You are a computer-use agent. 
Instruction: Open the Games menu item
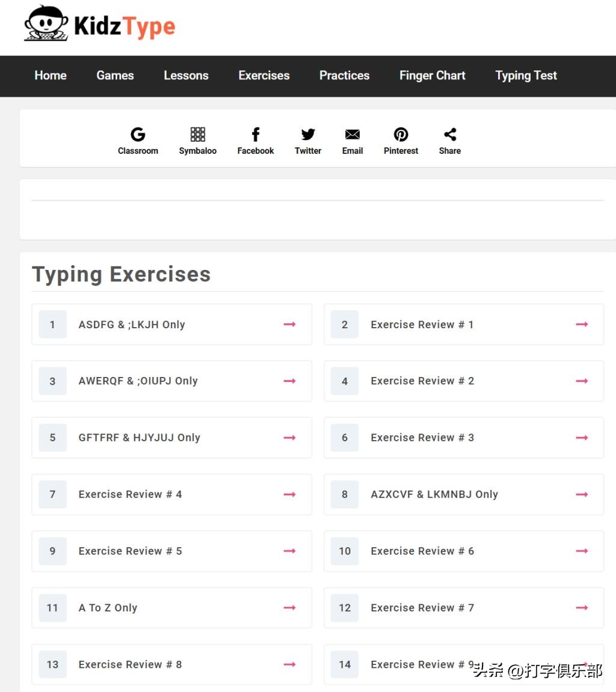115,76
